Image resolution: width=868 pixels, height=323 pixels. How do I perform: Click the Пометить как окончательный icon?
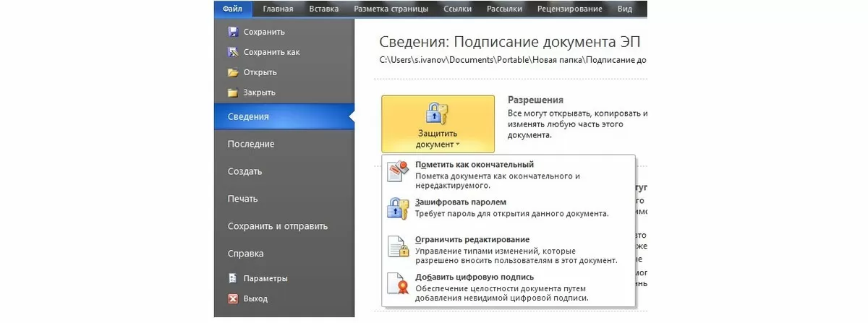click(399, 173)
